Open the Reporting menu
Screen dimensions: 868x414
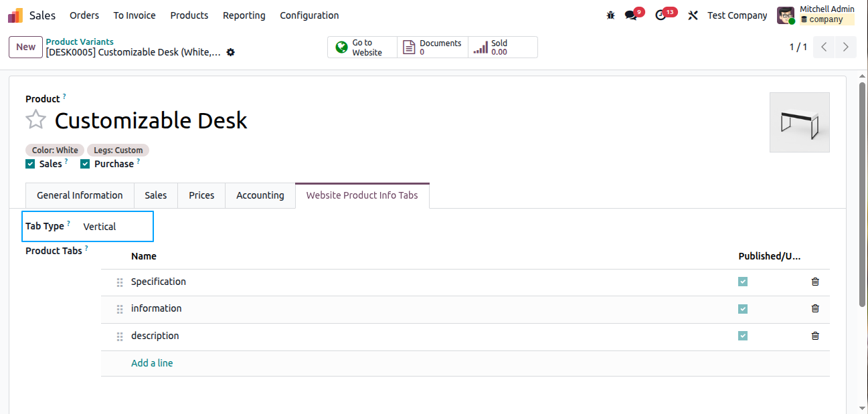pyautogui.click(x=244, y=15)
